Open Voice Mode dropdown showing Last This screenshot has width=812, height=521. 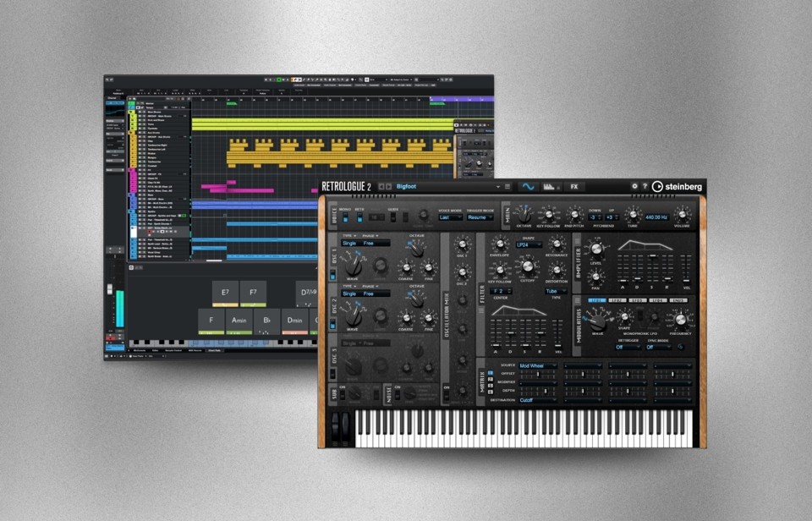(450, 217)
